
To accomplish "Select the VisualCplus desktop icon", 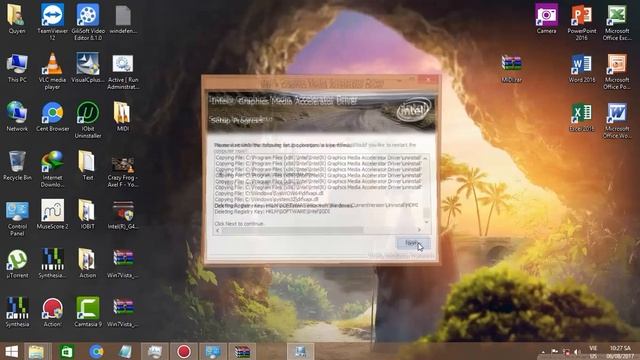I will [x=88, y=68].
